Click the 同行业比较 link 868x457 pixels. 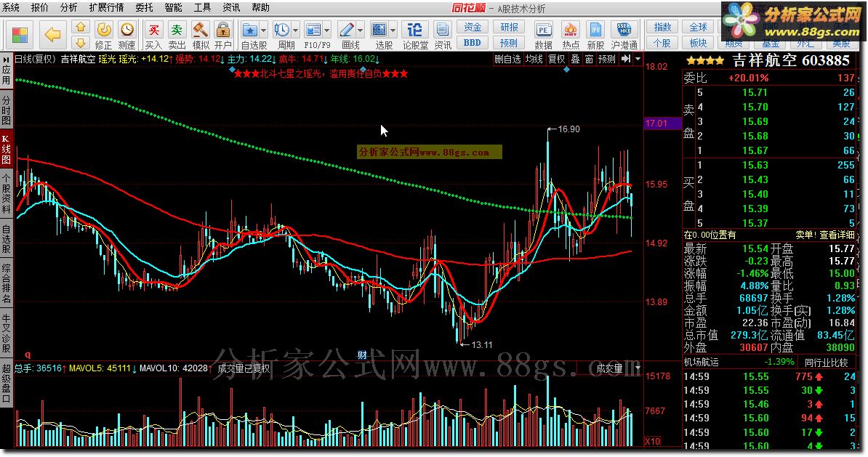(x=827, y=363)
